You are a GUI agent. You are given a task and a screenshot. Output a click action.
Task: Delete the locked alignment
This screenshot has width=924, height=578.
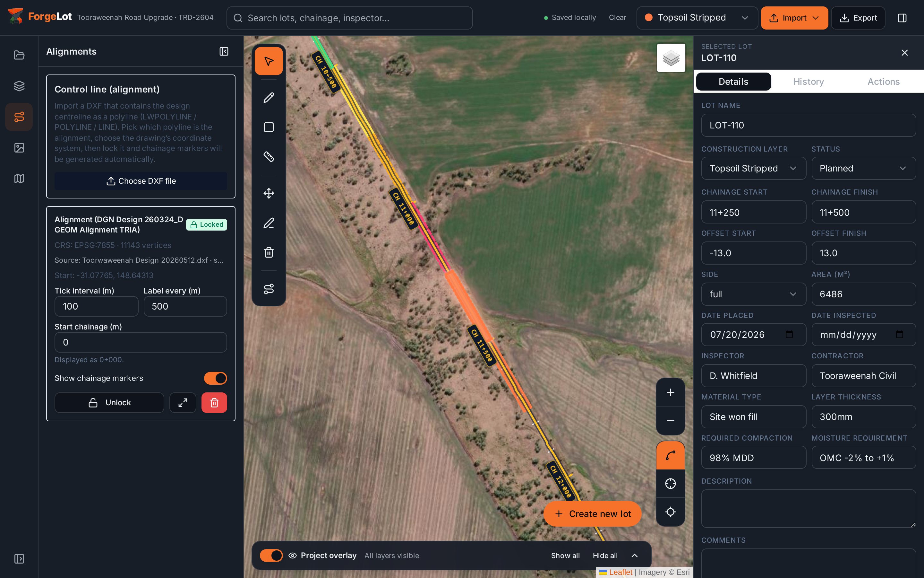click(214, 403)
